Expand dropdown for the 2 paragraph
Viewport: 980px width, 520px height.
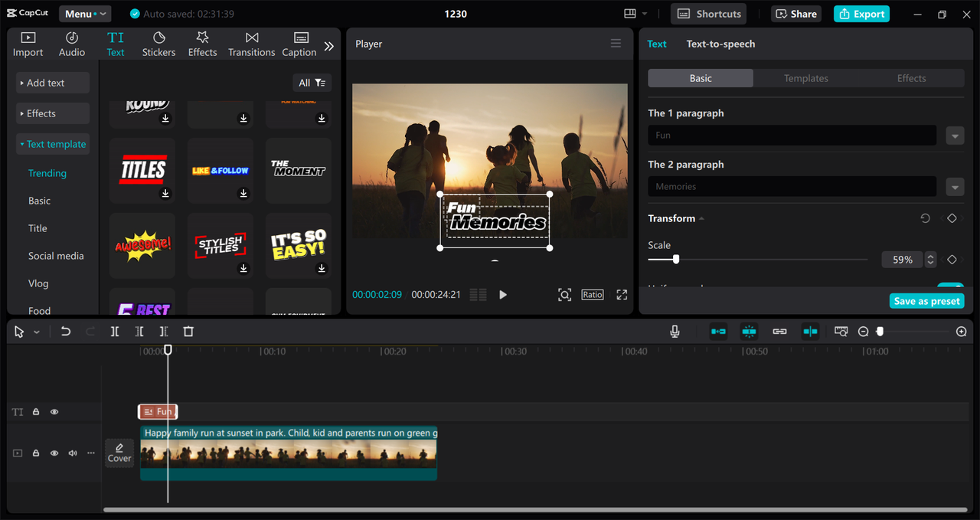click(955, 187)
